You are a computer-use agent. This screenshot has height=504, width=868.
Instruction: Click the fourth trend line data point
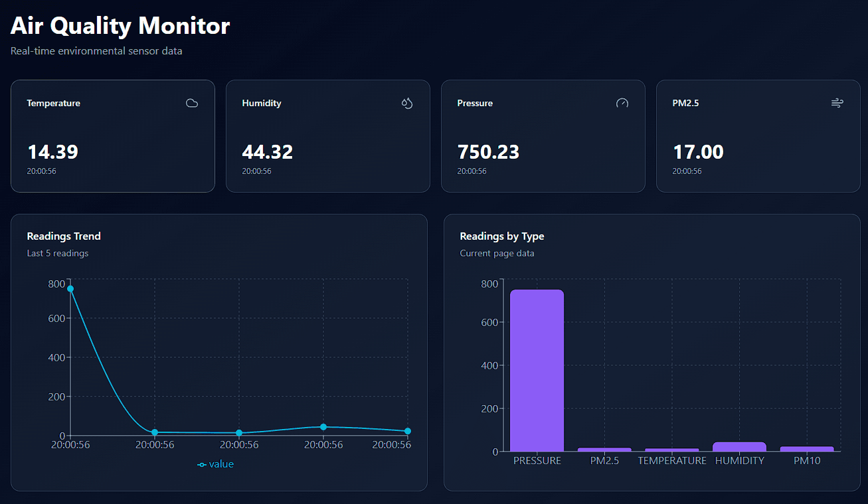[323, 427]
